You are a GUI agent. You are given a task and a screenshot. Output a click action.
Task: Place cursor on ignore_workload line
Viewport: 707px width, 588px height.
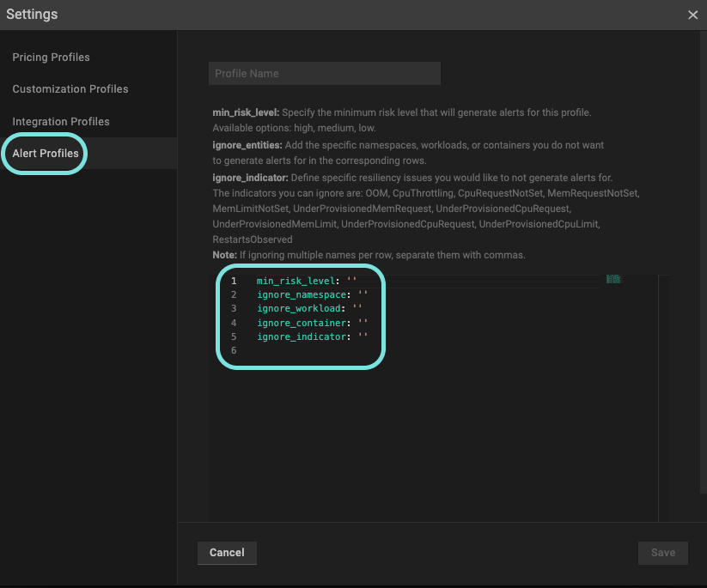[309, 309]
